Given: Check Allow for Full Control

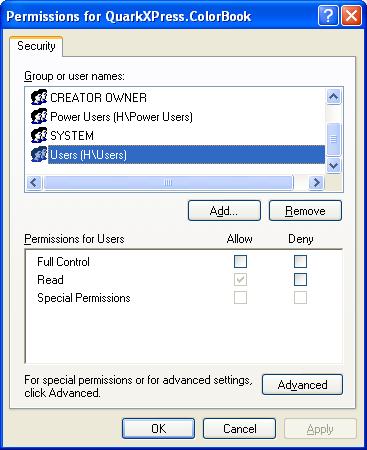Looking at the screenshot, I should coord(240,262).
